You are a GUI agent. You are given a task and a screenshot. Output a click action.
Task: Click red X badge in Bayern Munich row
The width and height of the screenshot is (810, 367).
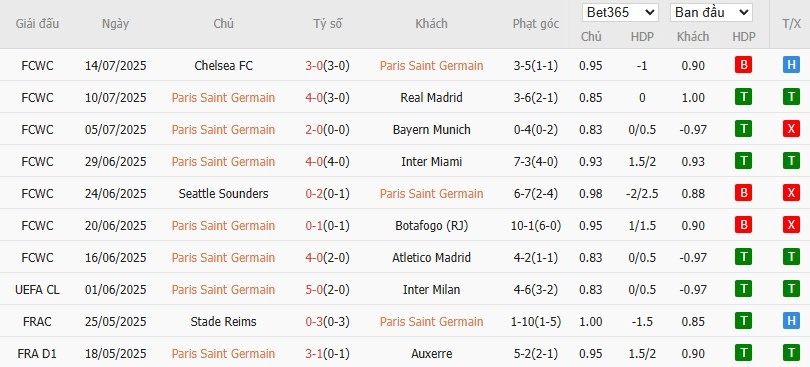point(791,129)
